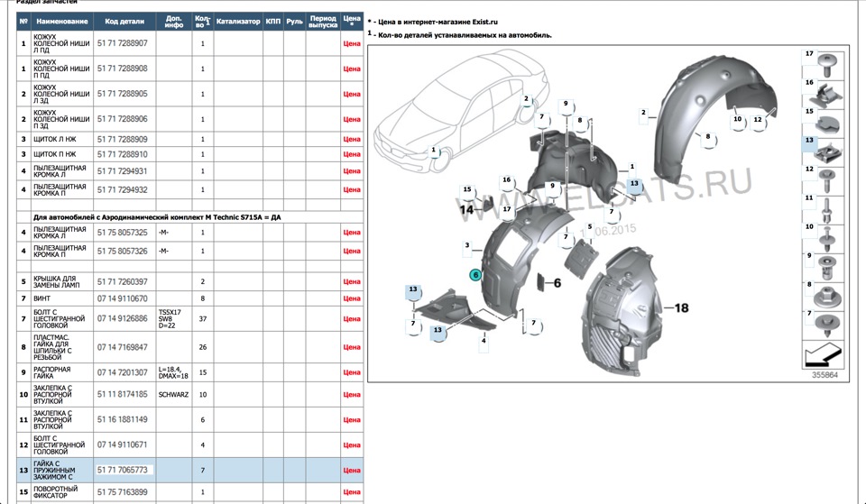Click the Exist.ru price footnote text
866x504 pixels.
(x=432, y=22)
